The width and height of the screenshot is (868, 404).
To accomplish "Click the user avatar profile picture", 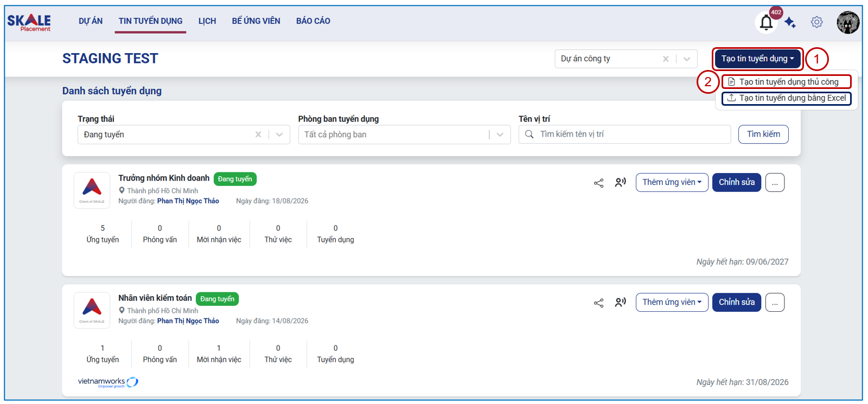I will [848, 22].
